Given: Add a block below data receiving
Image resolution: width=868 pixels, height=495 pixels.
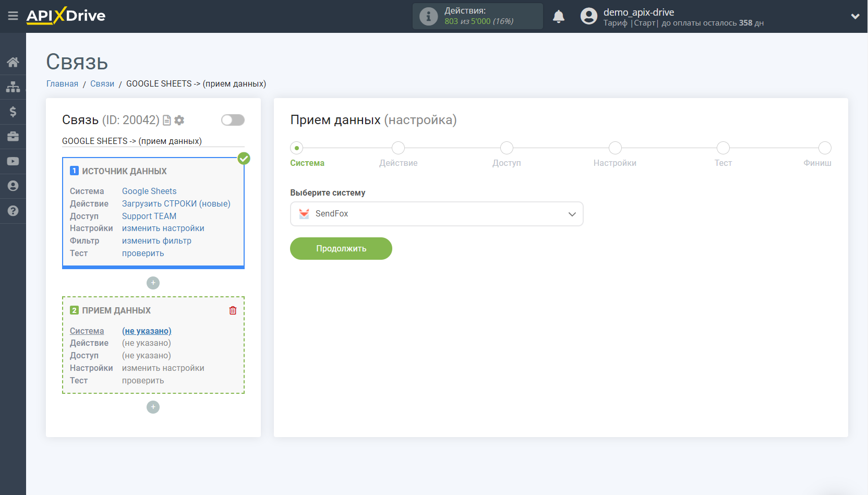Looking at the screenshot, I should [153, 407].
